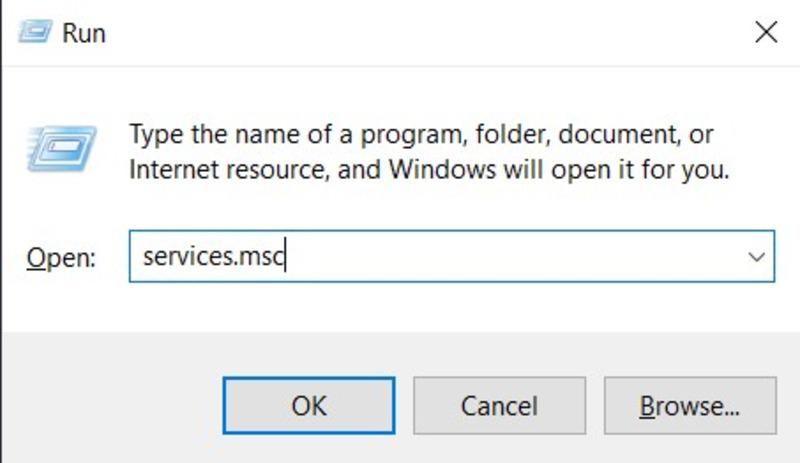Click the "Open:" label

(60, 258)
